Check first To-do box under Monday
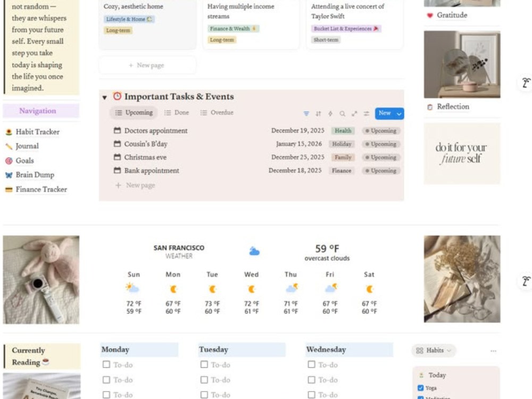The height and width of the screenshot is (399, 532). coord(106,364)
